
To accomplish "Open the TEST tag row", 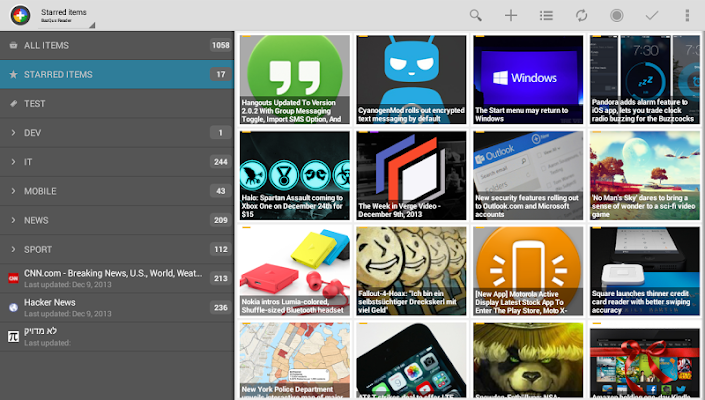I will 117,103.
